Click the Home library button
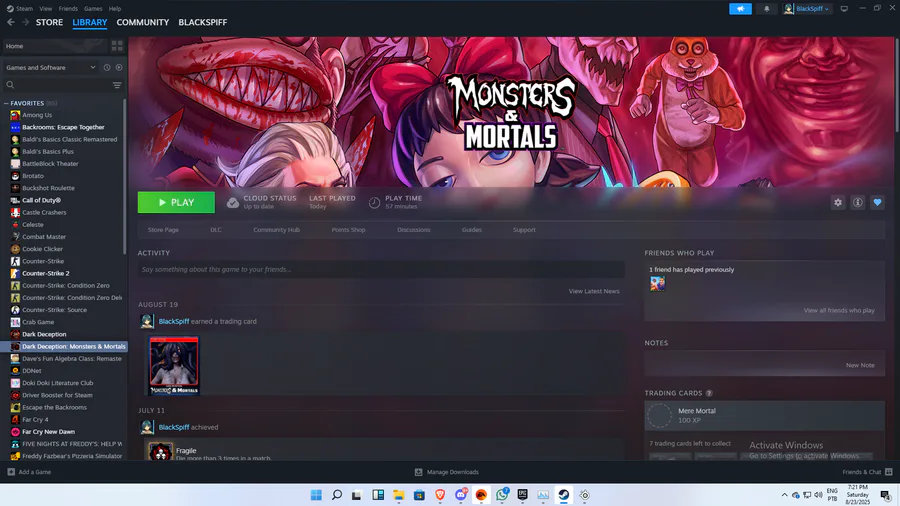This screenshot has width=900, height=506. (x=55, y=46)
